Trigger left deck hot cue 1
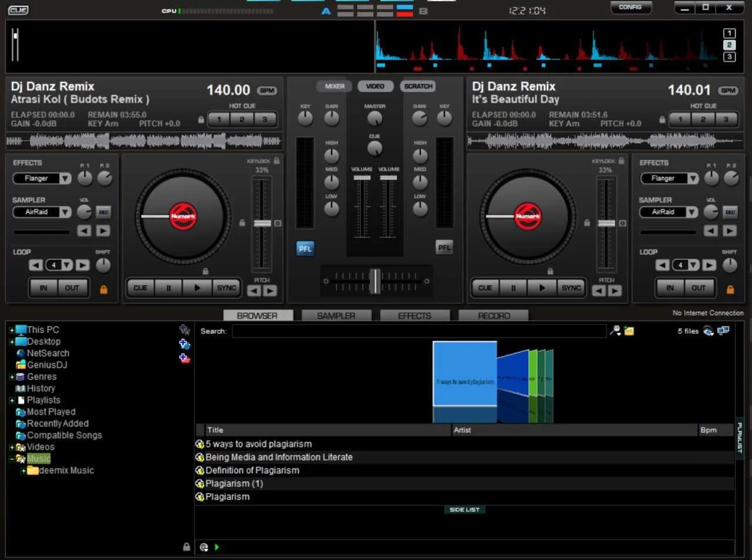Image resolution: width=752 pixels, height=560 pixels. tap(219, 120)
